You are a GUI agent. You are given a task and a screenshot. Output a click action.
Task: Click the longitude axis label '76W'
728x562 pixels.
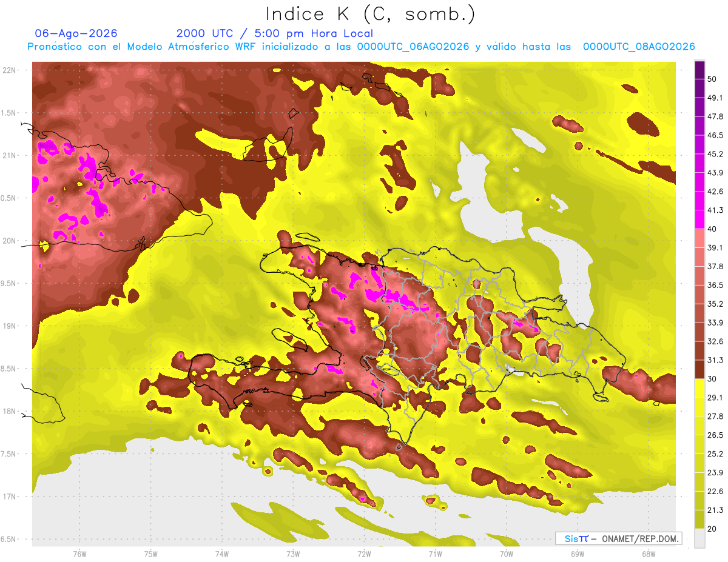79,554
